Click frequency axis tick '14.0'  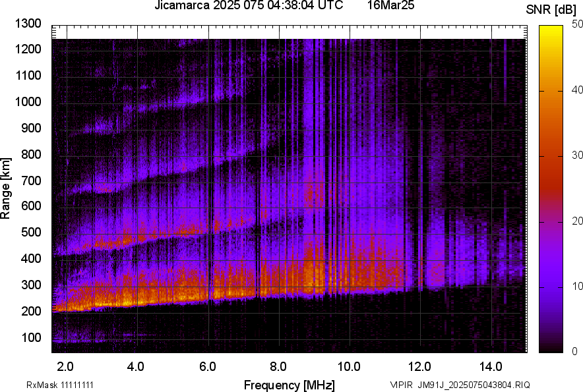(491, 367)
